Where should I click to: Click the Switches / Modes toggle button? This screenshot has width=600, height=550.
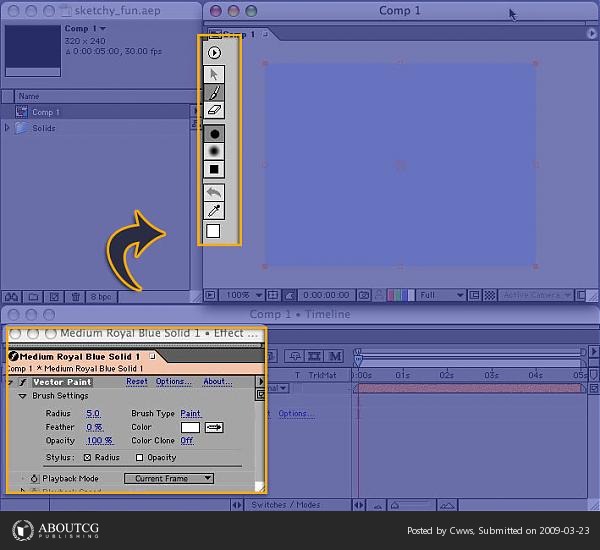click(x=285, y=505)
